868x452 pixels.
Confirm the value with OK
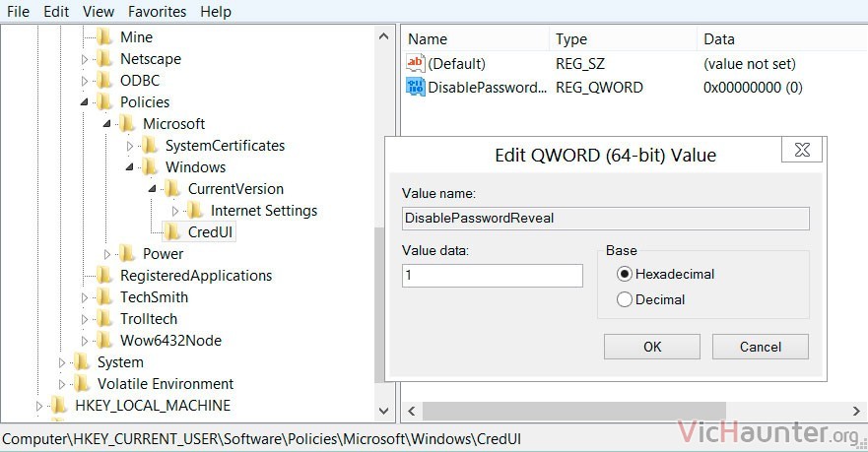pyautogui.click(x=652, y=347)
